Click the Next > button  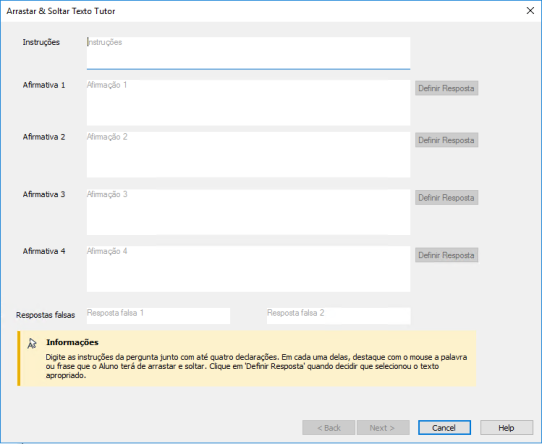coord(383,428)
